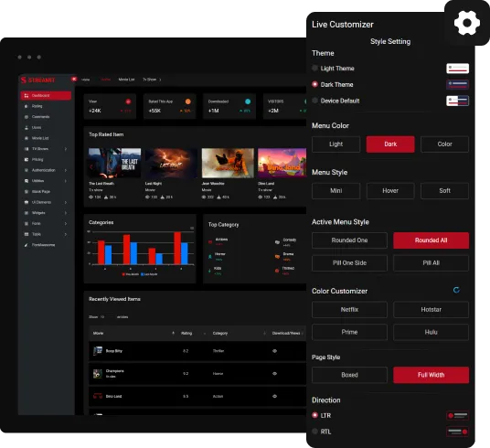Expand the UI Elements sidebar submenu
The image size is (490, 448).
[66, 203]
